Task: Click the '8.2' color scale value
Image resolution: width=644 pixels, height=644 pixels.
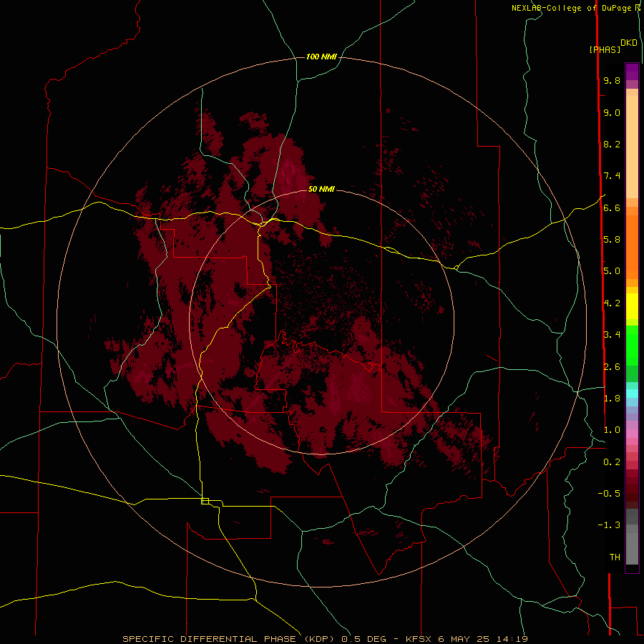Action: point(612,144)
